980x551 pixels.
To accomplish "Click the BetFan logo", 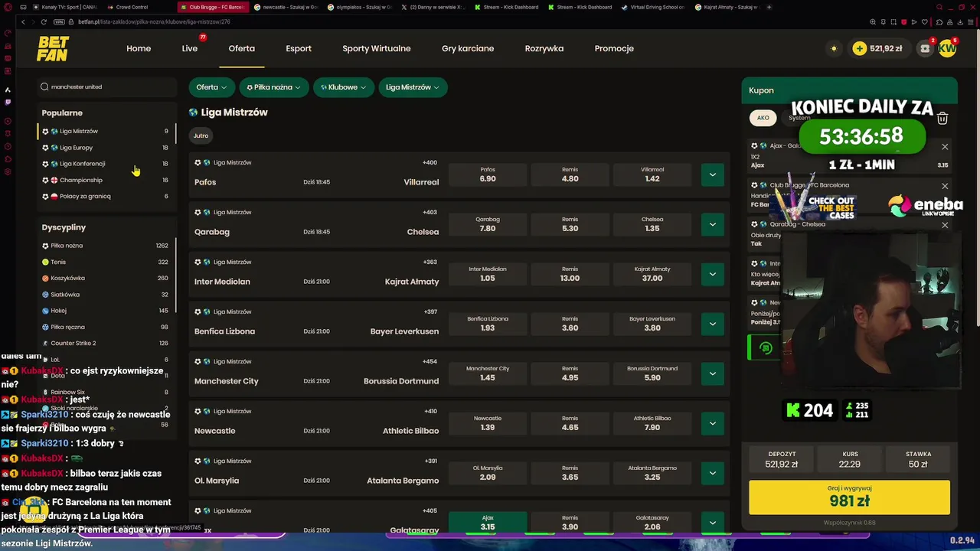I will pyautogui.click(x=53, y=48).
